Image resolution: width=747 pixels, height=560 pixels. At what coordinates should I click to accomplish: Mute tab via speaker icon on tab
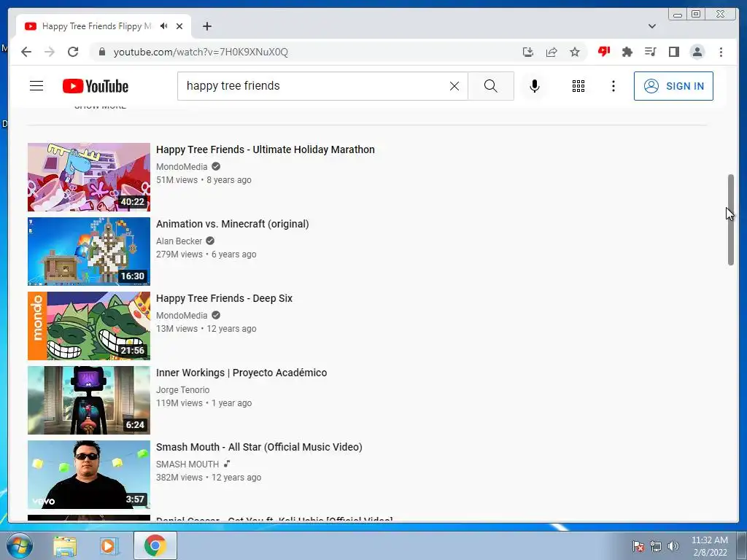[x=164, y=26]
